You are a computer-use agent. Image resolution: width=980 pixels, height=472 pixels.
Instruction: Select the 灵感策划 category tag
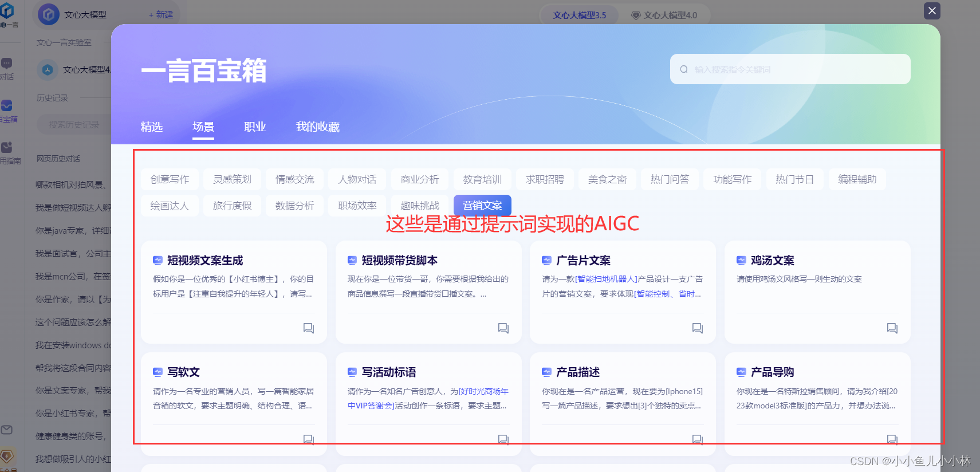click(232, 179)
